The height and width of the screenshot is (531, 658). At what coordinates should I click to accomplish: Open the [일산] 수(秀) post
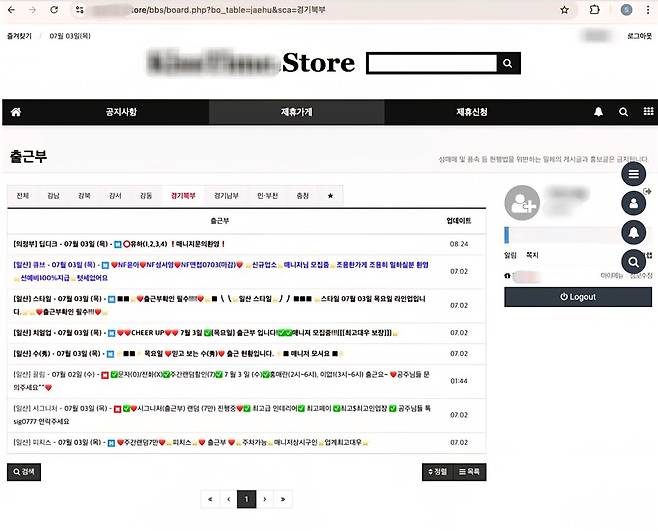pos(178,353)
